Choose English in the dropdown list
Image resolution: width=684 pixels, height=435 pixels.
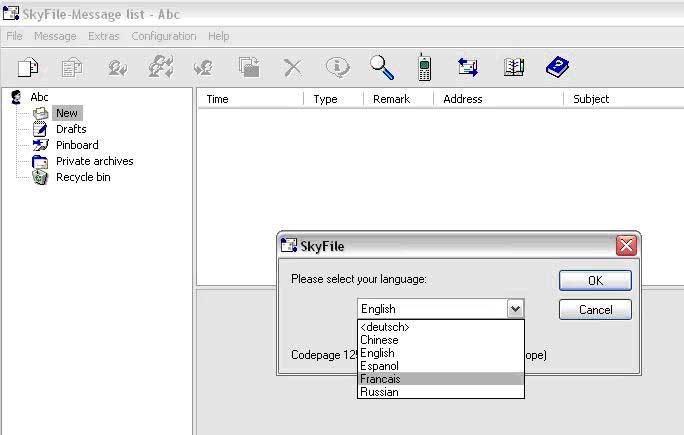(x=441, y=353)
